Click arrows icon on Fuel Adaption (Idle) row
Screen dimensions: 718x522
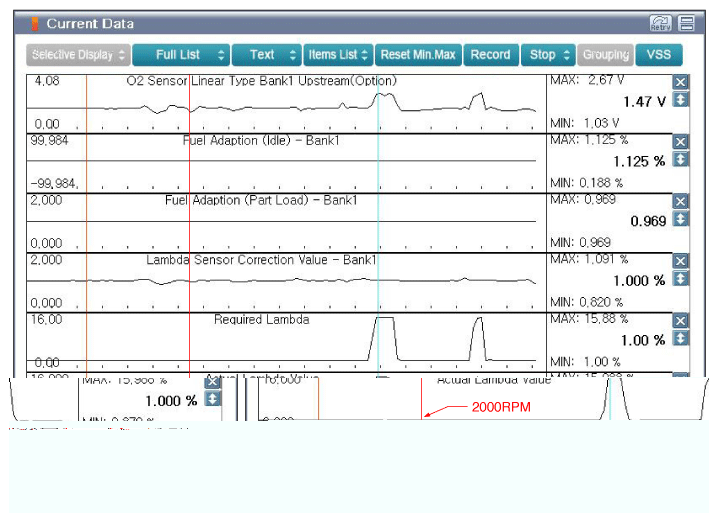(681, 160)
